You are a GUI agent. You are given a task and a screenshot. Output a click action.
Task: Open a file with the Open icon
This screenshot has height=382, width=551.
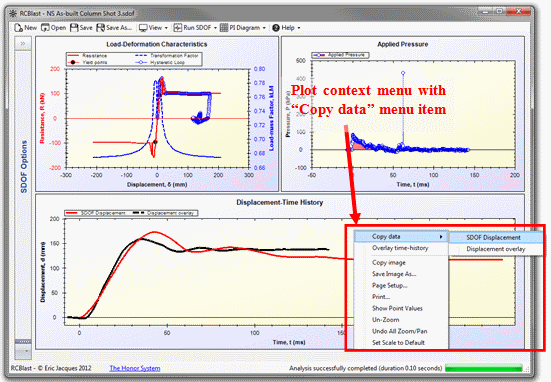point(45,27)
